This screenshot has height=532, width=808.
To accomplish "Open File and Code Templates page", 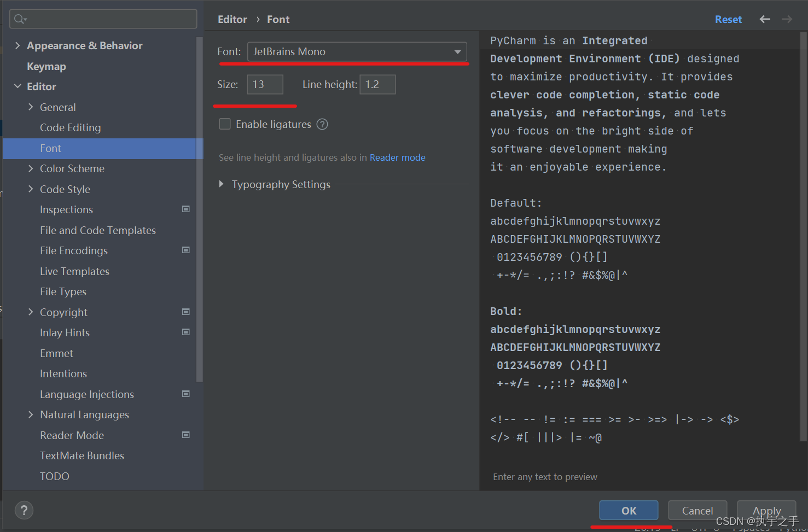I will (x=98, y=230).
